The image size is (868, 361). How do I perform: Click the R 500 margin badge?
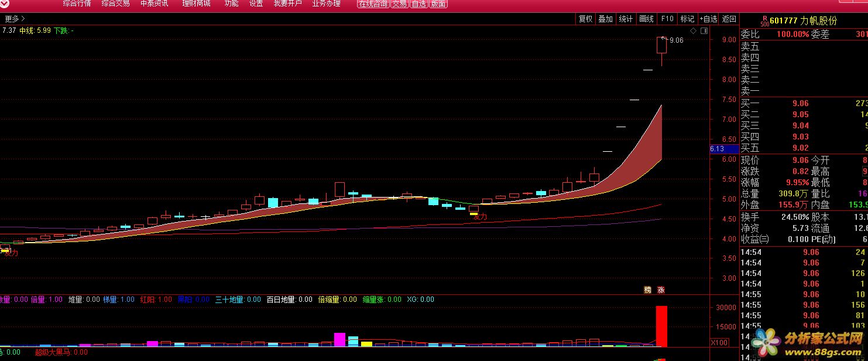pos(764,21)
